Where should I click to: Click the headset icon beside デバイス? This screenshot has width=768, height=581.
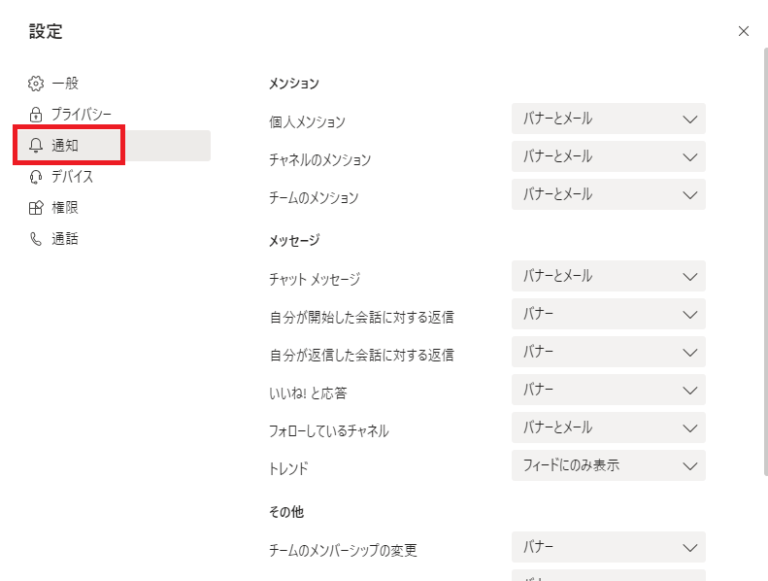coord(36,177)
